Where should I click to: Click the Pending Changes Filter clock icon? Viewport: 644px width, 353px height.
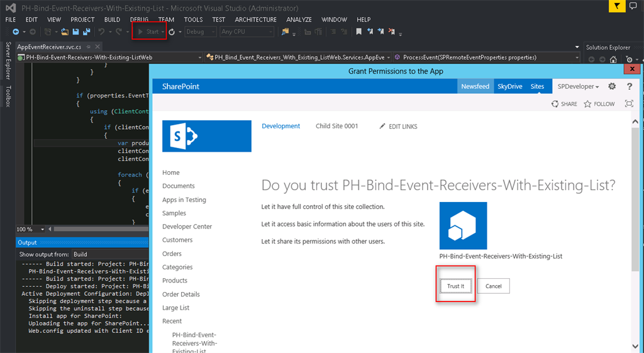pos(629,59)
